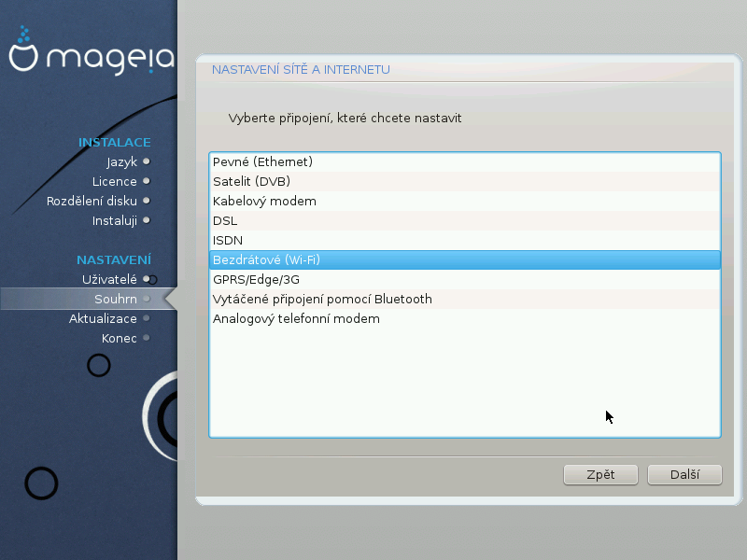Viewport: 747px width, 560px height.
Task: Click the bullet dot beside Konec
Action: point(147,338)
